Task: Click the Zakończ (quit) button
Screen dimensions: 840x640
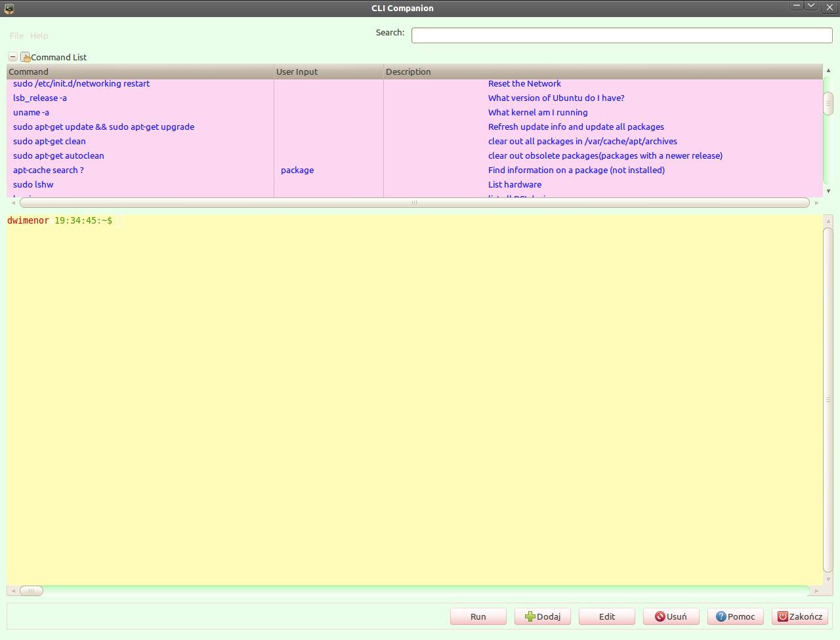Action: tap(800, 616)
